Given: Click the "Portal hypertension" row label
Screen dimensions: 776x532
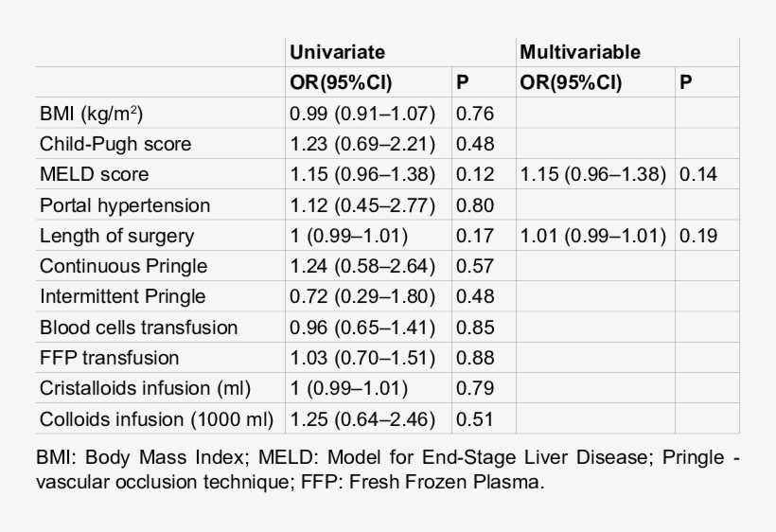Looking at the screenshot, I should point(125,205).
